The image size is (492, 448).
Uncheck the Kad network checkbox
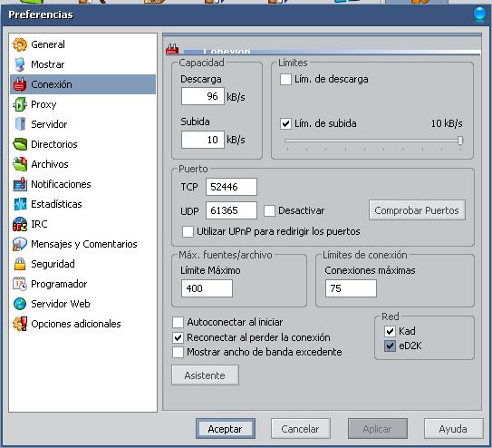click(390, 331)
